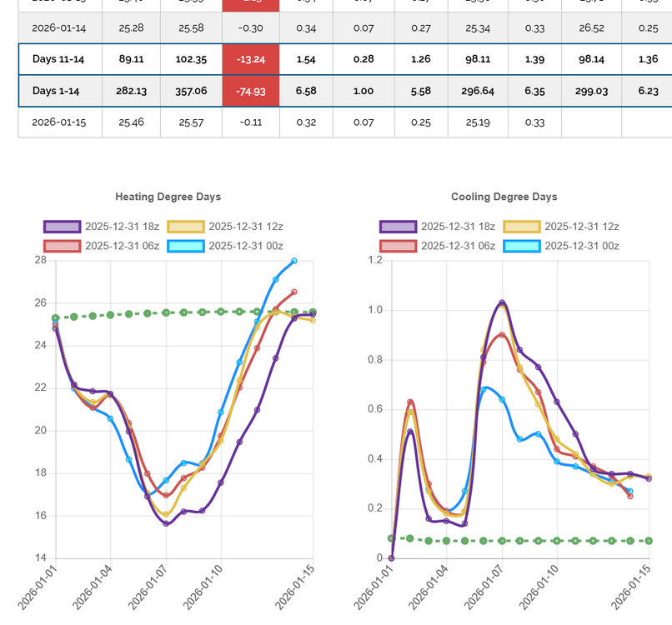Toggle the 18z purple swatch in Heating Degree Days legend

pos(62,227)
